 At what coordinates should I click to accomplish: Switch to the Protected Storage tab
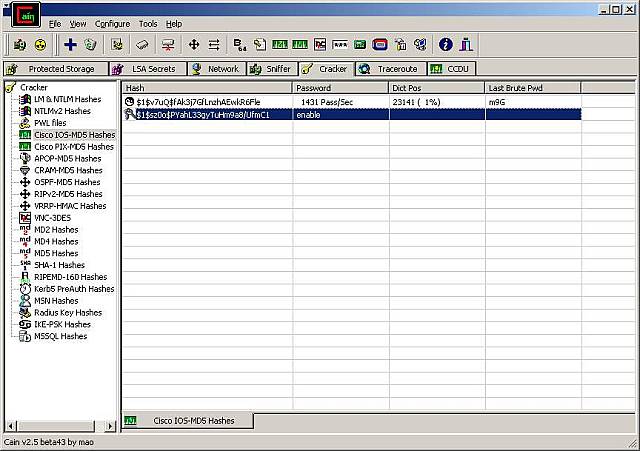[x=56, y=69]
